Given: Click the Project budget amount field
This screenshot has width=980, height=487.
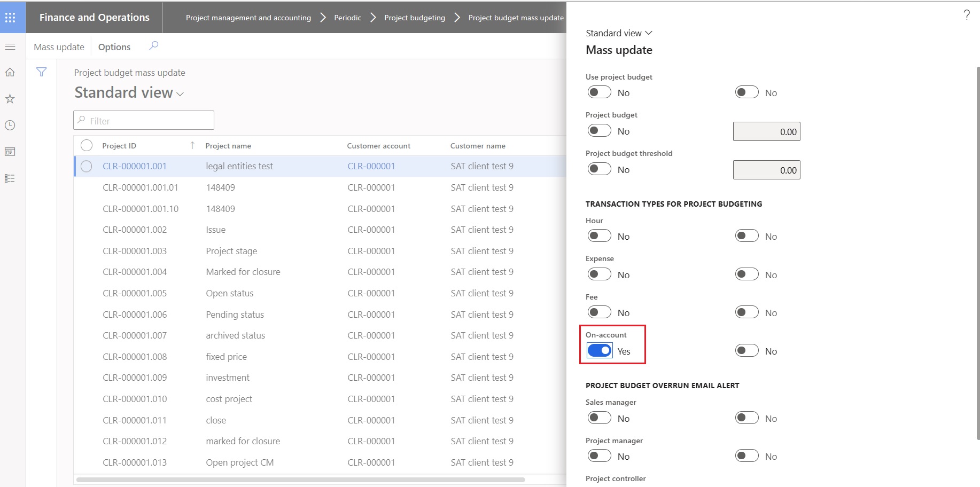Looking at the screenshot, I should pos(767,131).
